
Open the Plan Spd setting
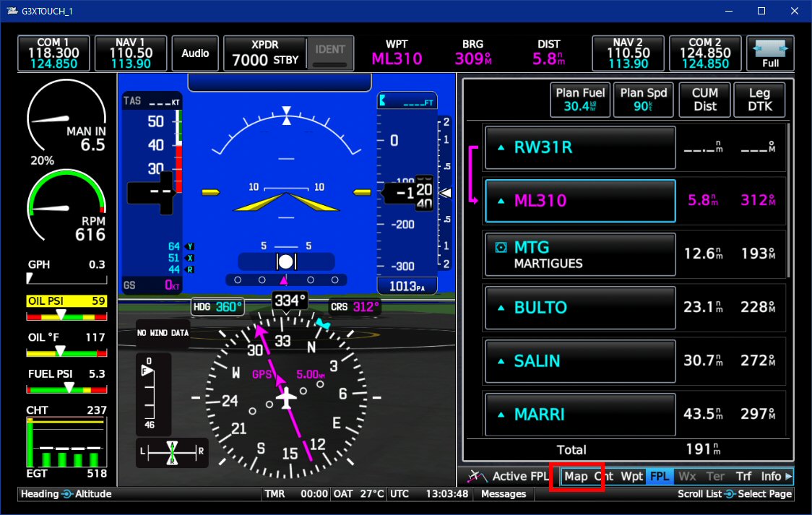(643, 100)
